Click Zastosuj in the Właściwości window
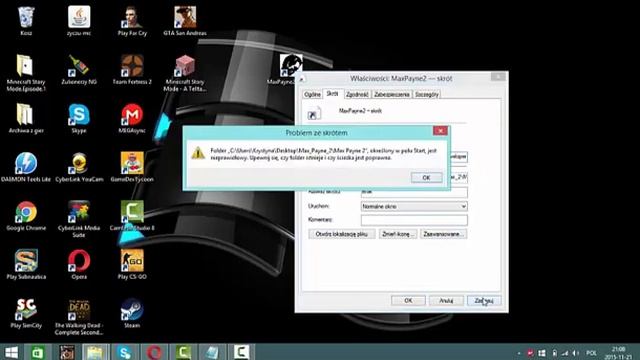640x360 pixels. pyautogui.click(x=484, y=301)
